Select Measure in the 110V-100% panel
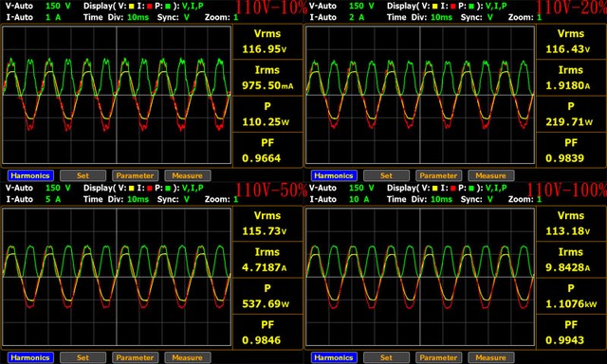Image resolution: width=607 pixels, height=364 pixels. click(491, 357)
